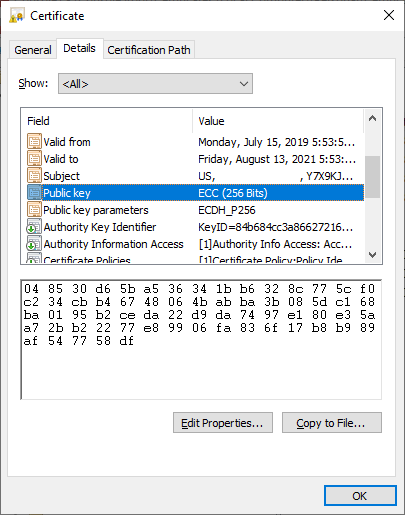Click inside the hex public key value box
The width and height of the screenshot is (405, 515).
[x=201, y=339]
